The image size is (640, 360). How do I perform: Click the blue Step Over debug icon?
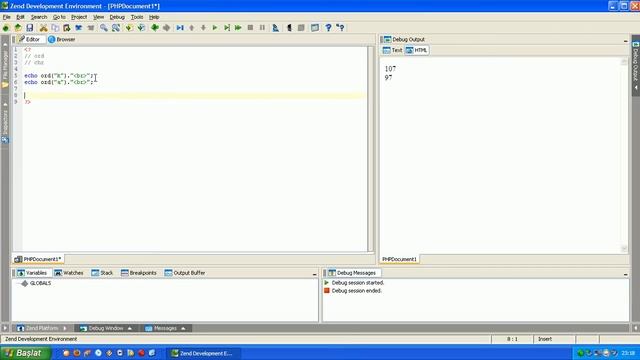(x=180, y=28)
